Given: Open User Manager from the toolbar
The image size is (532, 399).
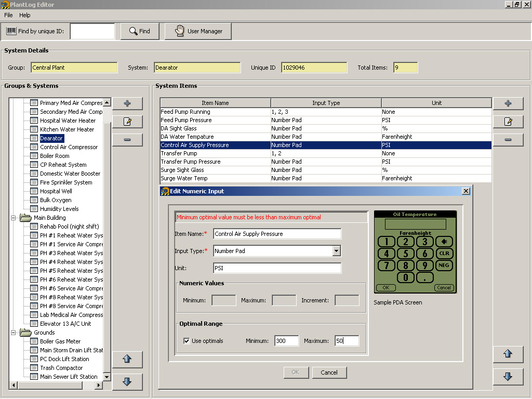Looking at the screenshot, I should (x=198, y=31).
